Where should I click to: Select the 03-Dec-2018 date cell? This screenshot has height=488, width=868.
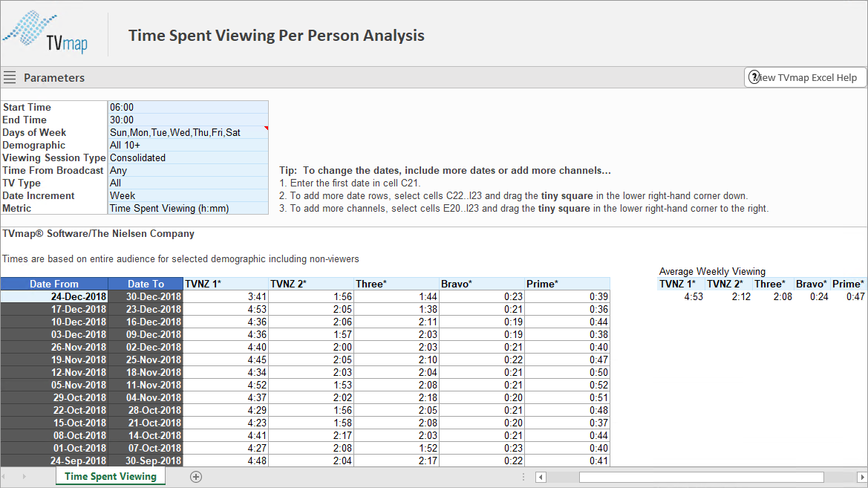(x=54, y=334)
